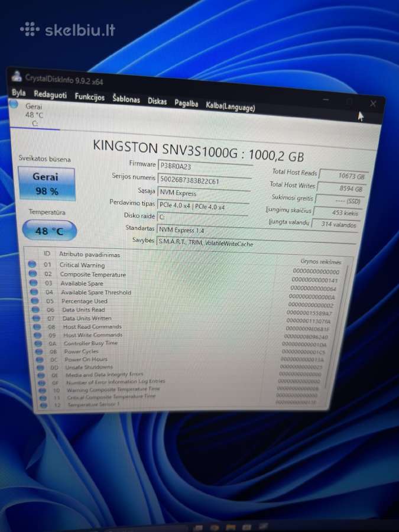399x532 pixels.
Task: Click the Atributo pavadinimas column header
Action: point(90,254)
